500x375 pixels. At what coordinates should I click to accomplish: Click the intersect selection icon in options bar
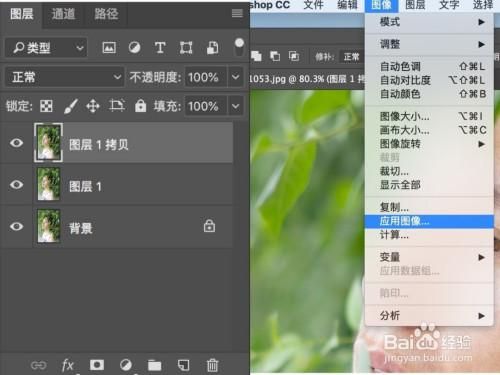[x=294, y=56]
